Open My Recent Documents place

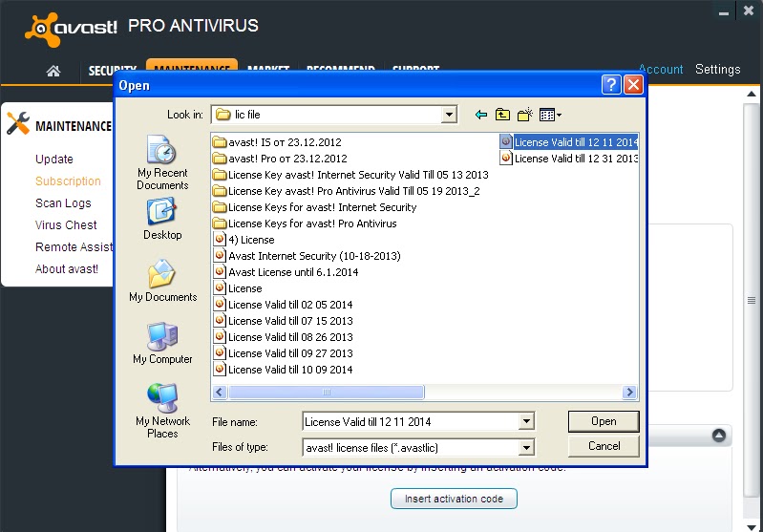[162, 163]
